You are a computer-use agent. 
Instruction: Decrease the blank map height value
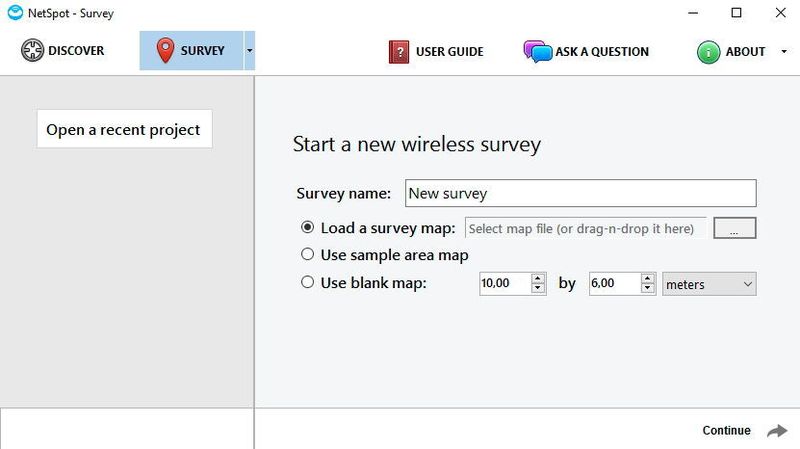click(647, 288)
